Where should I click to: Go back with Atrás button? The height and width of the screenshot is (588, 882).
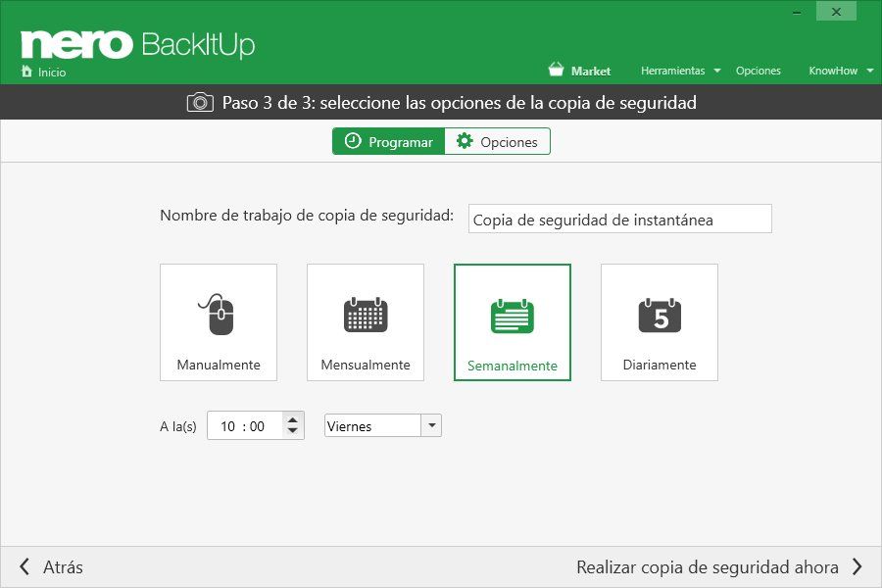pyautogui.click(x=51, y=567)
